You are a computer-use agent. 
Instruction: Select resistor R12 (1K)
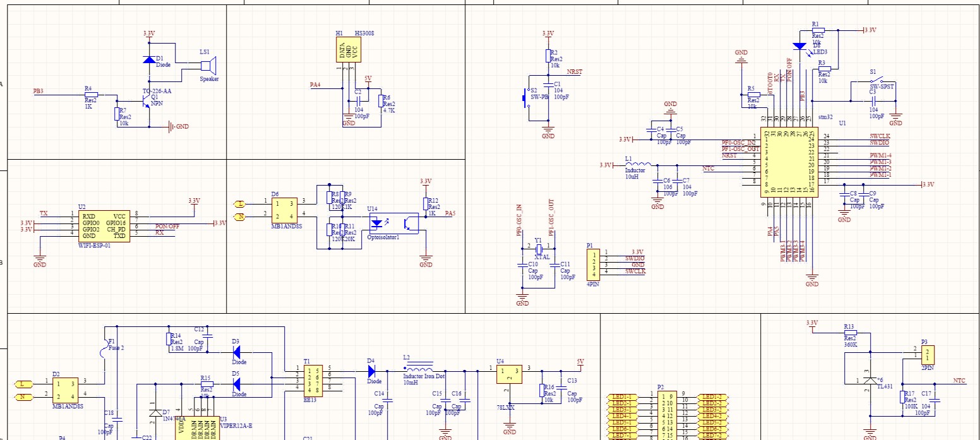point(426,204)
